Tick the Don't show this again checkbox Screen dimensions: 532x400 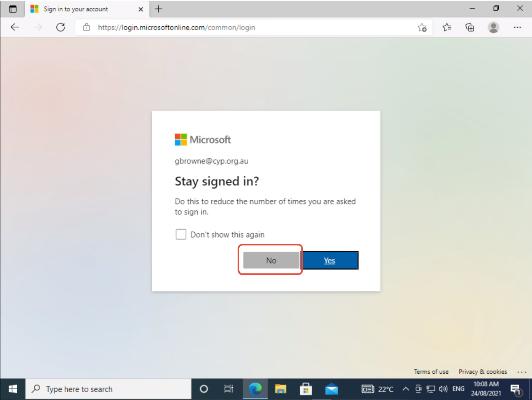(x=181, y=234)
